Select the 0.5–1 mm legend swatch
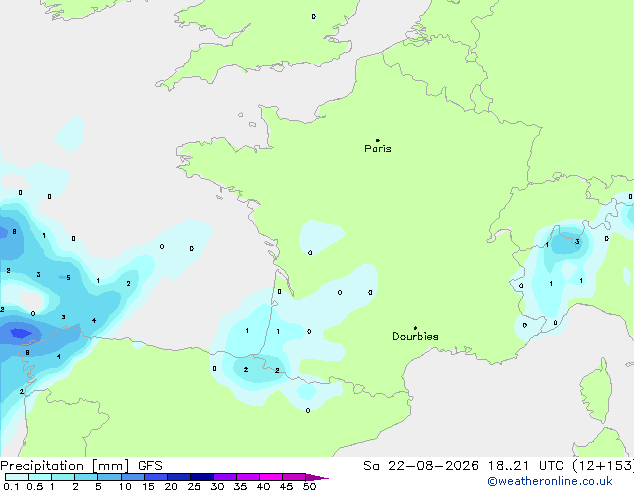Screen dimensions: 634x490 (x=40, y=477)
